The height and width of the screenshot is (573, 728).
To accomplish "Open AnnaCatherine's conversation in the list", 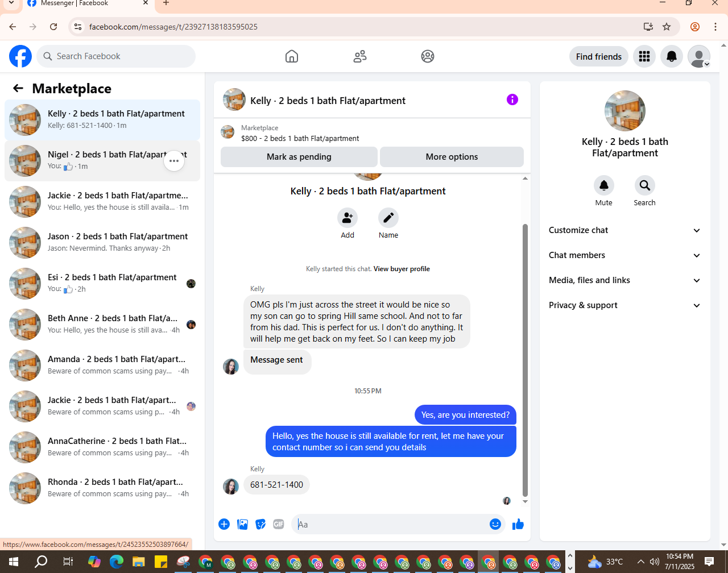I will [x=102, y=447].
